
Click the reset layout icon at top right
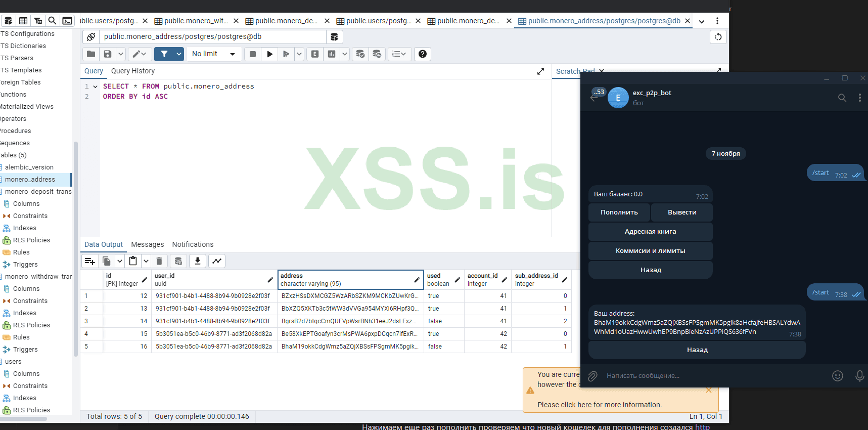click(x=718, y=37)
